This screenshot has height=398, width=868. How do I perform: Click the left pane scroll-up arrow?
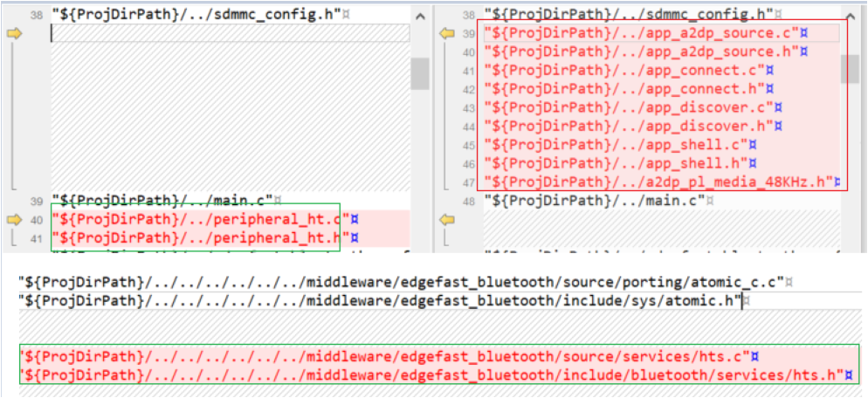pyautogui.click(x=419, y=17)
